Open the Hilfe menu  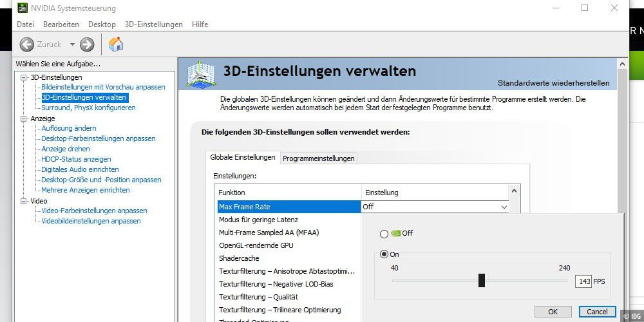point(200,24)
